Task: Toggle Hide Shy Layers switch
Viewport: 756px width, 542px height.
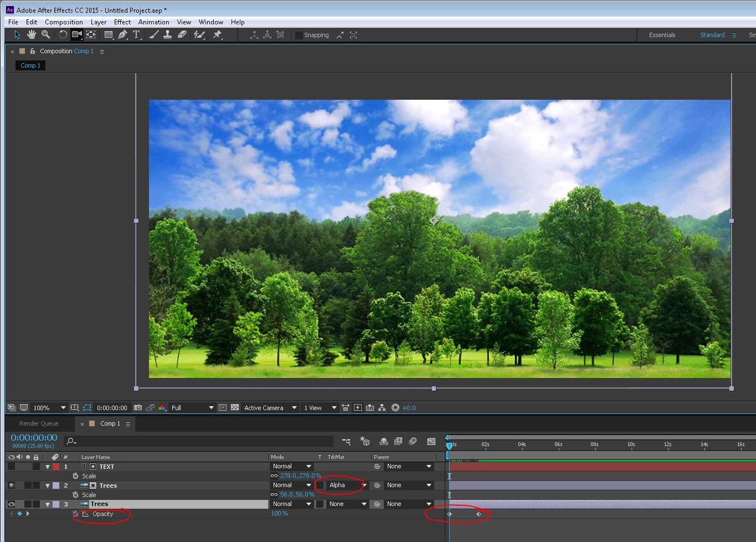Action: pyautogui.click(x=383, y=441)
